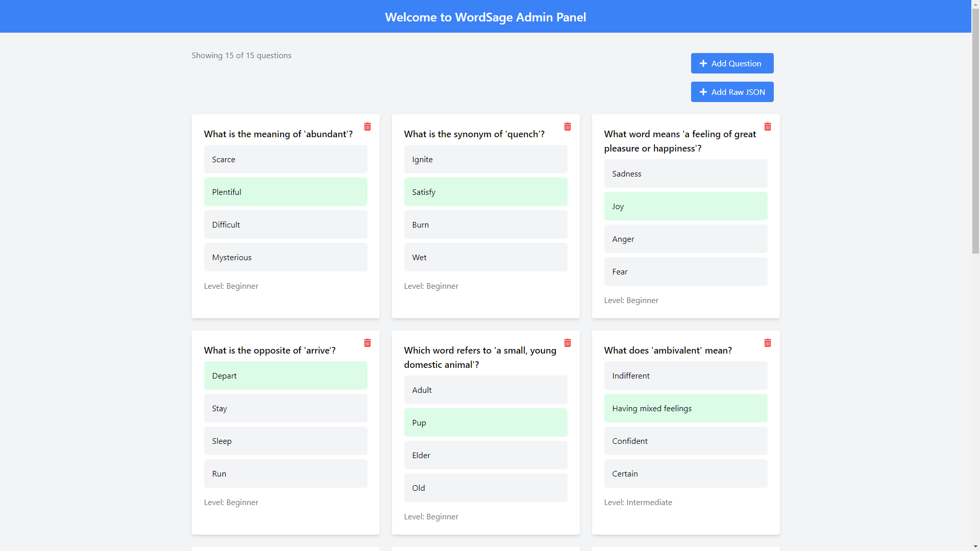Select the 'Pup' answer option
This screenshot has height=551, width=980.
[x=485, y=422]
